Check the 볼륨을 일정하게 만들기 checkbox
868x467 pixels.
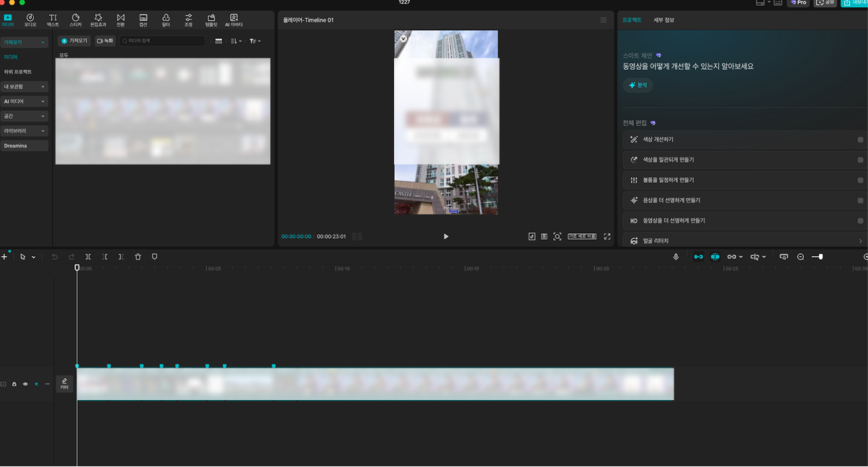pos(860,180)
